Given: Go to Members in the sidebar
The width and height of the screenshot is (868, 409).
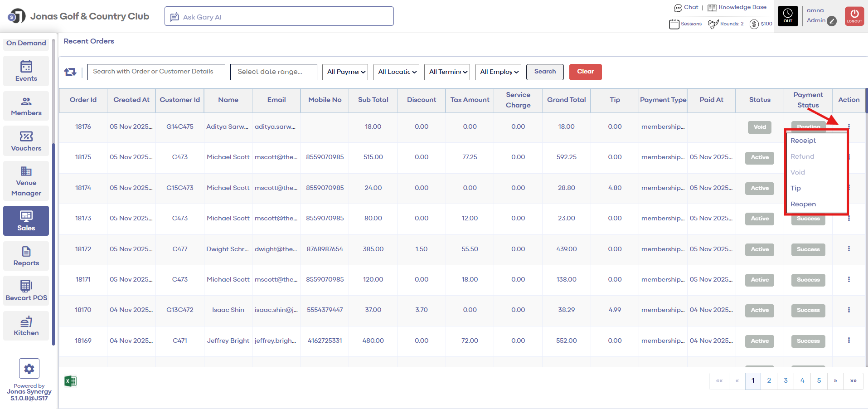Looking at the screenshot, I should 26,106.
